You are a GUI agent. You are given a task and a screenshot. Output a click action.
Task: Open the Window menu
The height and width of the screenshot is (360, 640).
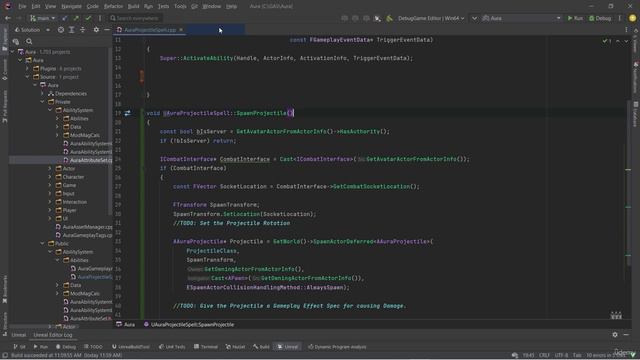[211, 7]
